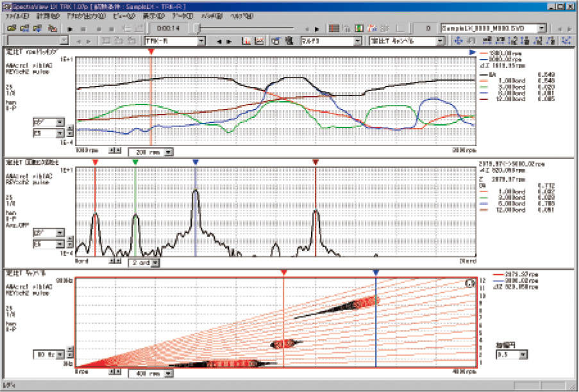The width and height of the screenshot is (579, 392).
Task: Open the 400 rpm dropdown under the Campbell plot
Action: coord(151,373)
